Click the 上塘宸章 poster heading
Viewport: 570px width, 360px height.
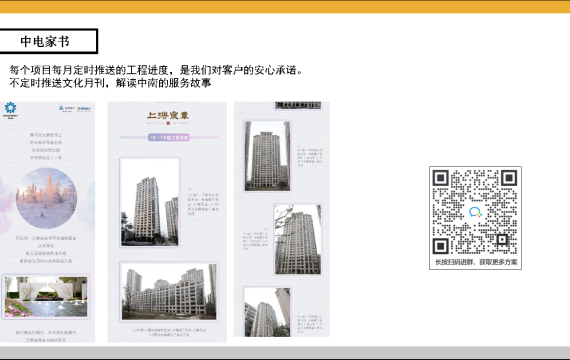click(168, 116)
